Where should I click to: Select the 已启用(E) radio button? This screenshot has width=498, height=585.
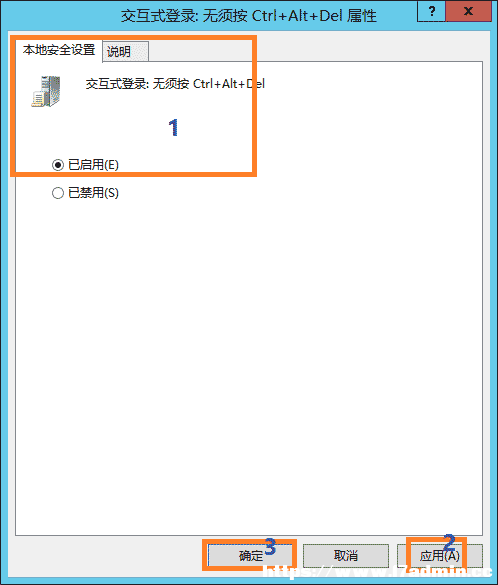(x=58, y=165)
